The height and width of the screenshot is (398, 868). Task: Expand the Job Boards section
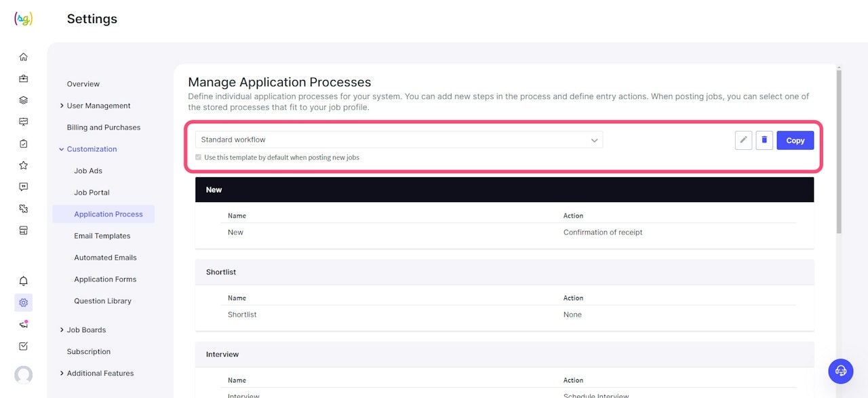86,330
